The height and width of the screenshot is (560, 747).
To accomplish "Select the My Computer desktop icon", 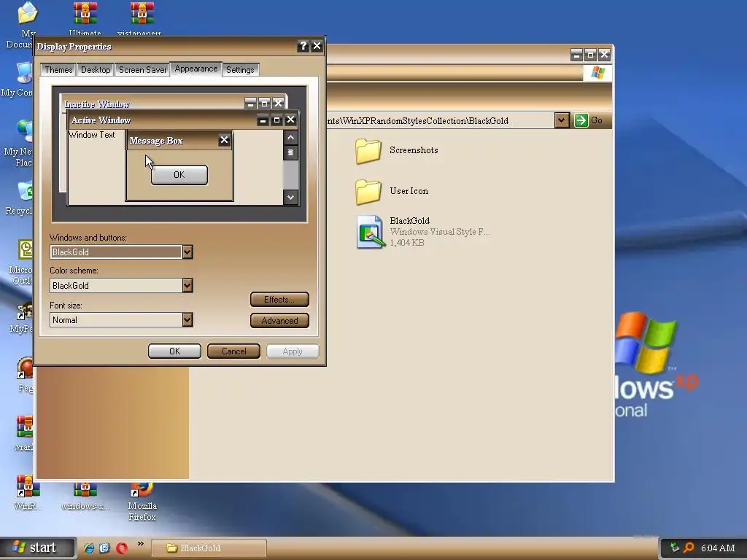I will (19, 80).
